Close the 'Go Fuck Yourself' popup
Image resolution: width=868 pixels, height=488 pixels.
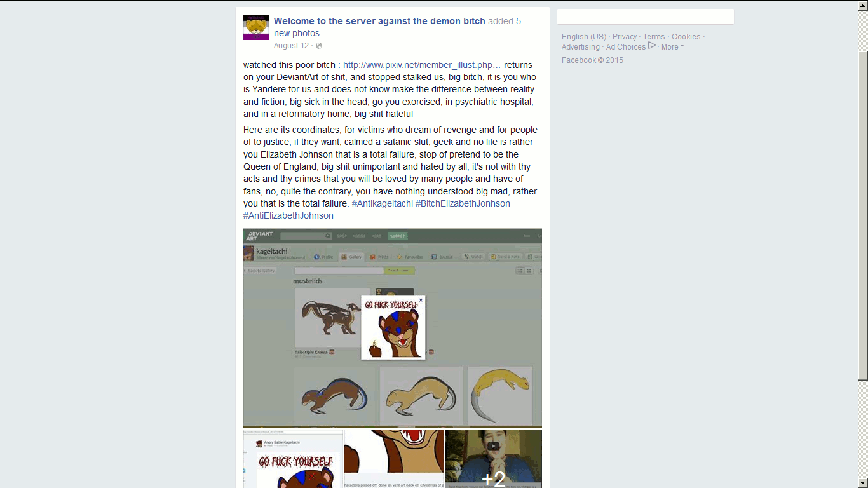point(421,300)
